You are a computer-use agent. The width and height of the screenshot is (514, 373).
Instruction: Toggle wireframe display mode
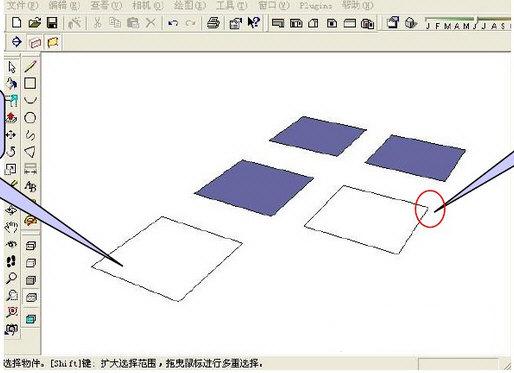31,246
